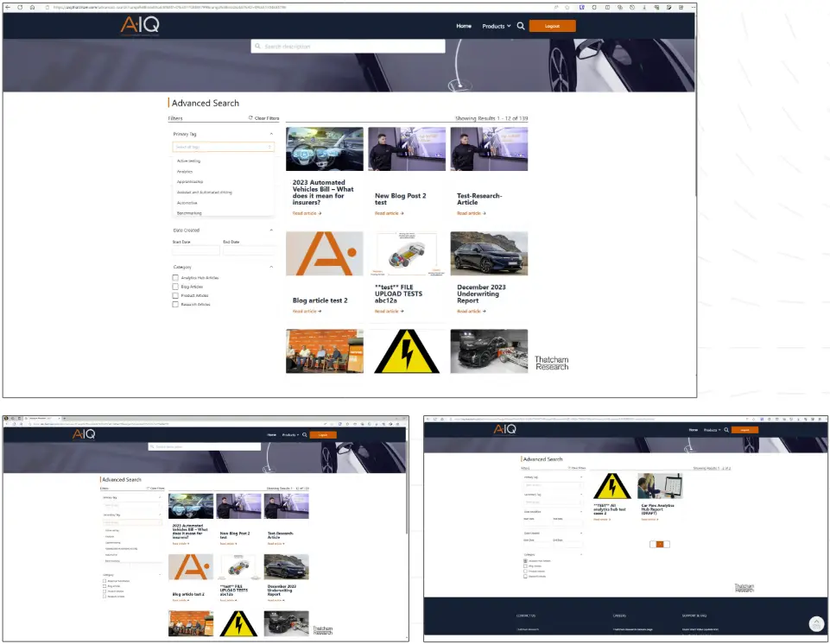Click the Thatcham Research logo in the top window
This screenshot has height=644, width=830.
pos(551,363)
